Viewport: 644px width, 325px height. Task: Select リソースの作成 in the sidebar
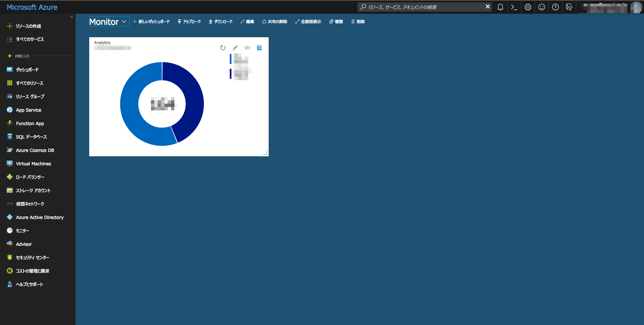(28, 26)
